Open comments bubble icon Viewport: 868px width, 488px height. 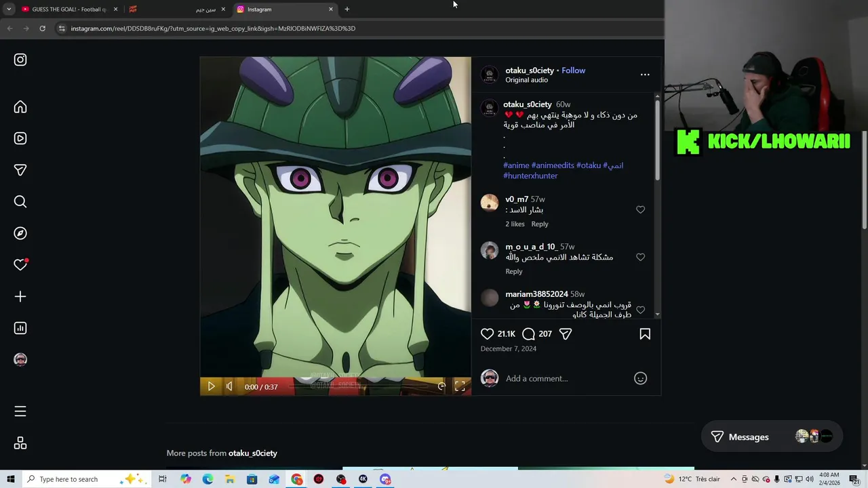pyautogui.click(x=529, y=333)
